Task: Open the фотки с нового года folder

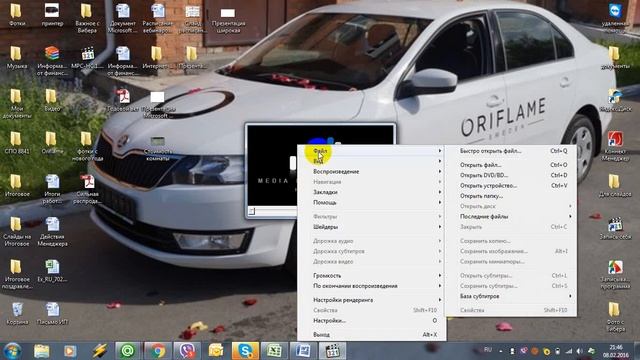Action: click(87, 146)
